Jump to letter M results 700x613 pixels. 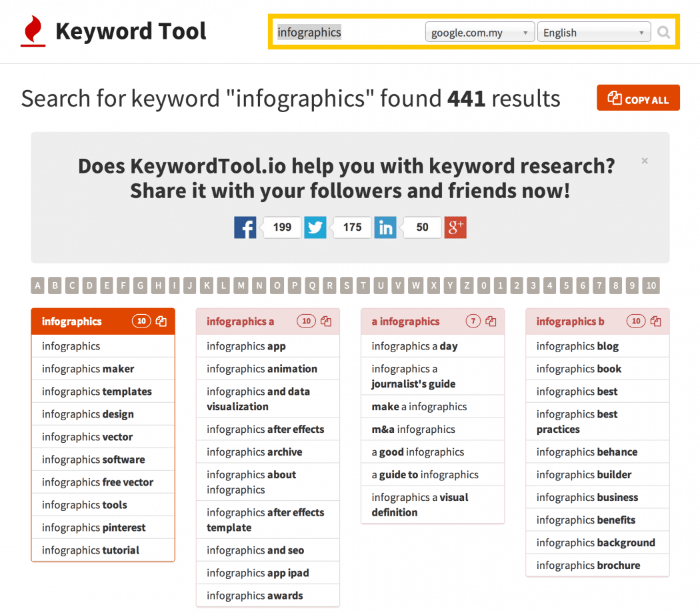pyautogui.click(x=241, y=285)
